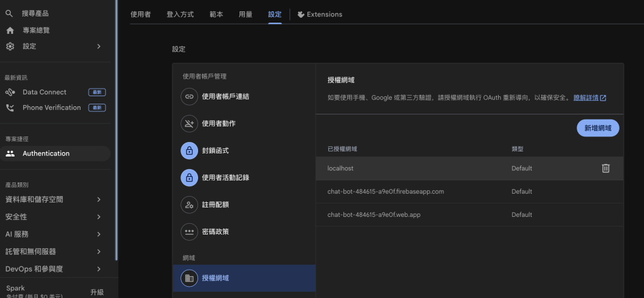Select Authentication in project shortcuts
Screen dimensions: 644x298
[x=55, y=153]
